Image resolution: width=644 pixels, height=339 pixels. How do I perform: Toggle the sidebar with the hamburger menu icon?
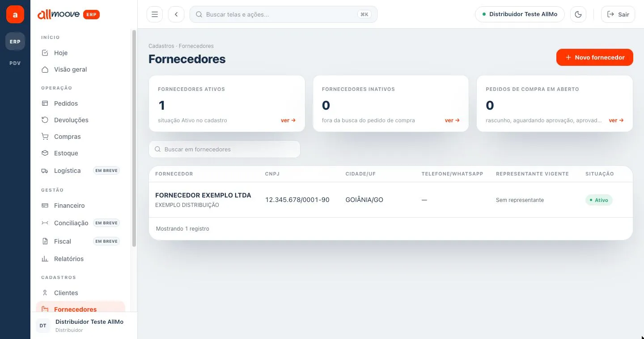coord(155,14)
